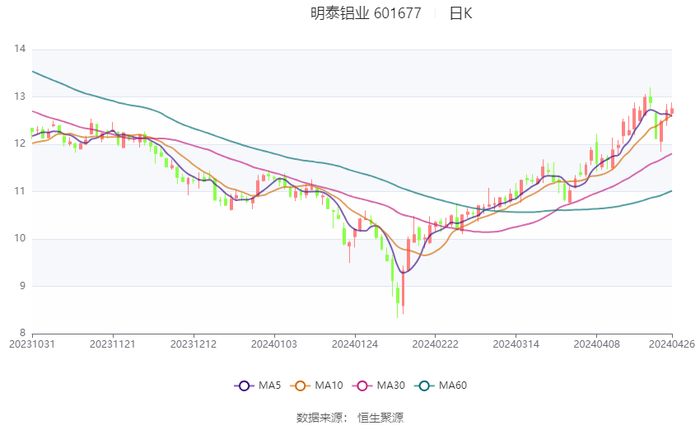This screenshot has width=700, height=426.
Task: Click the MA60 teal legend marker
Action: point(427,385)
